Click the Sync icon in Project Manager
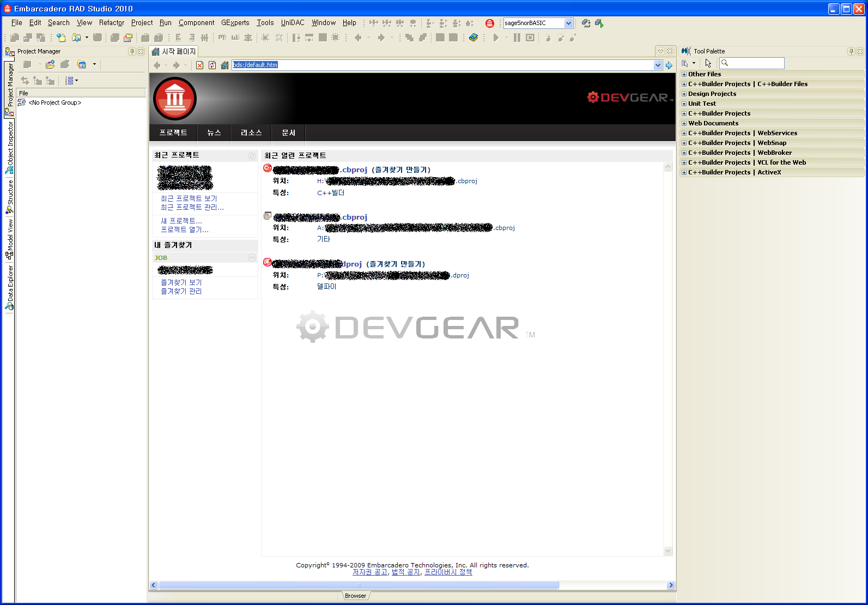 [x=25, y=81]
